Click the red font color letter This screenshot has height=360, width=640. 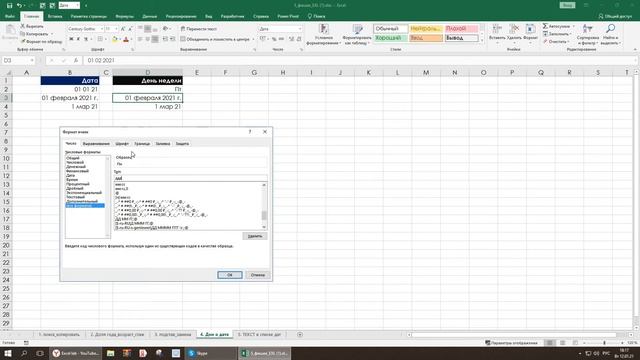click(126, 39)
